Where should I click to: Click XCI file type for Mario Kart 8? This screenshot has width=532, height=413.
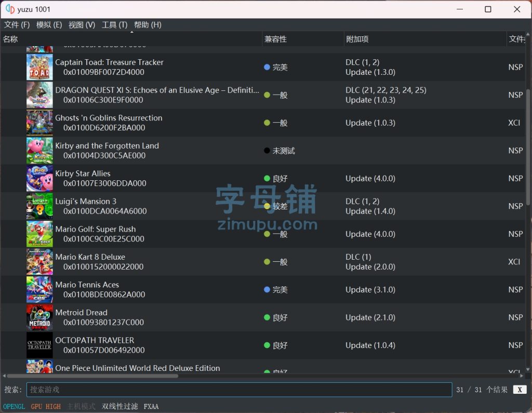pyautogui.click(x=514, y=262)
